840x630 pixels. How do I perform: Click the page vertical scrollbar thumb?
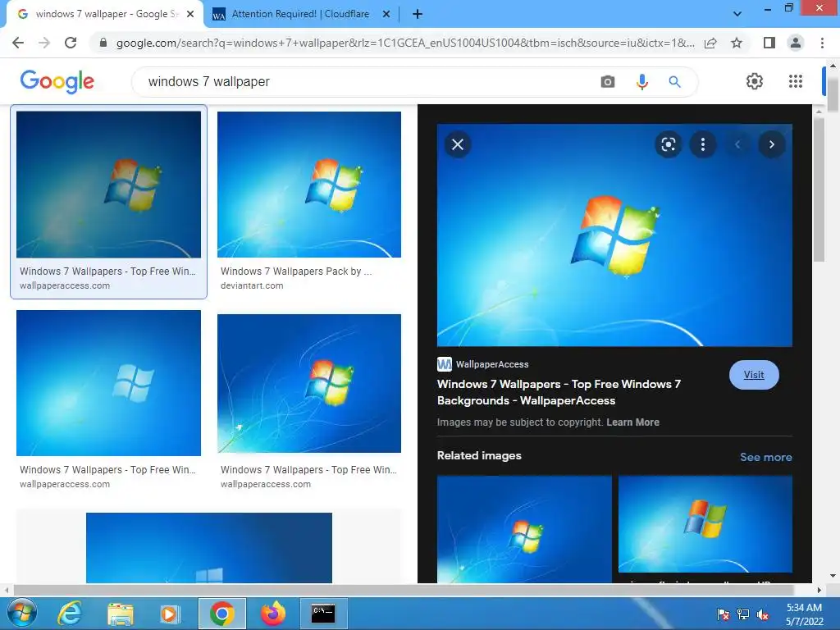pyautogui.click(x=833, y=95)
